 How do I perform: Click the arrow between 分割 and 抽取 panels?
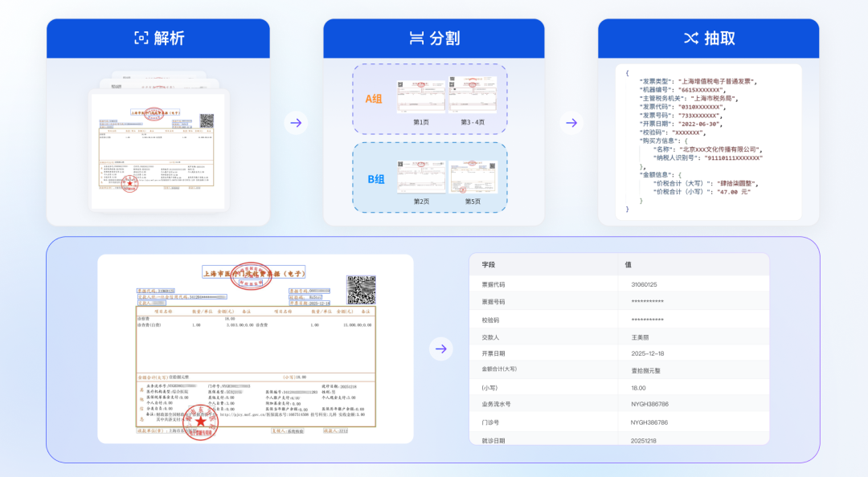click(570, 122)
